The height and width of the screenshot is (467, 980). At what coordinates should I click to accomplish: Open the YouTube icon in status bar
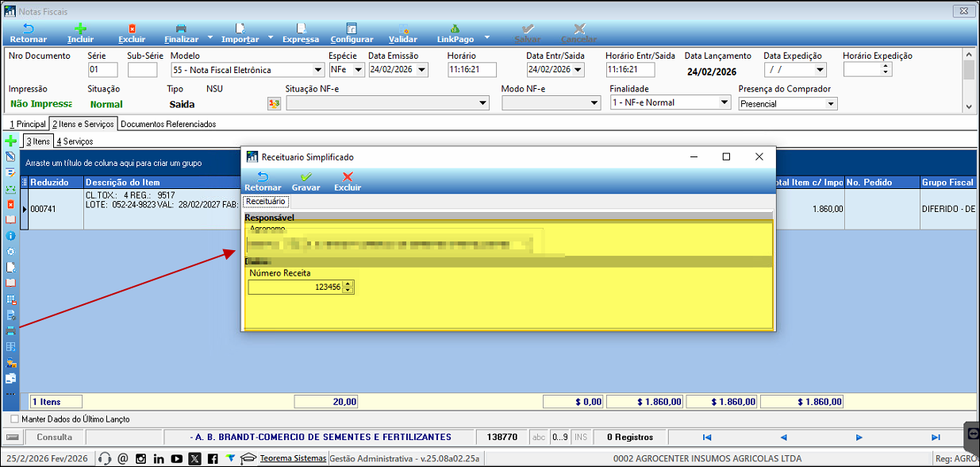(x=176, y=458)
